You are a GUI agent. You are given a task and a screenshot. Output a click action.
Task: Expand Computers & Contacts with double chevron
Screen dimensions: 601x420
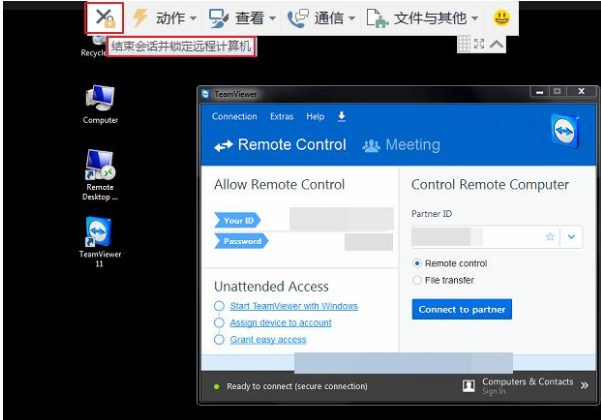pos(584,385)
